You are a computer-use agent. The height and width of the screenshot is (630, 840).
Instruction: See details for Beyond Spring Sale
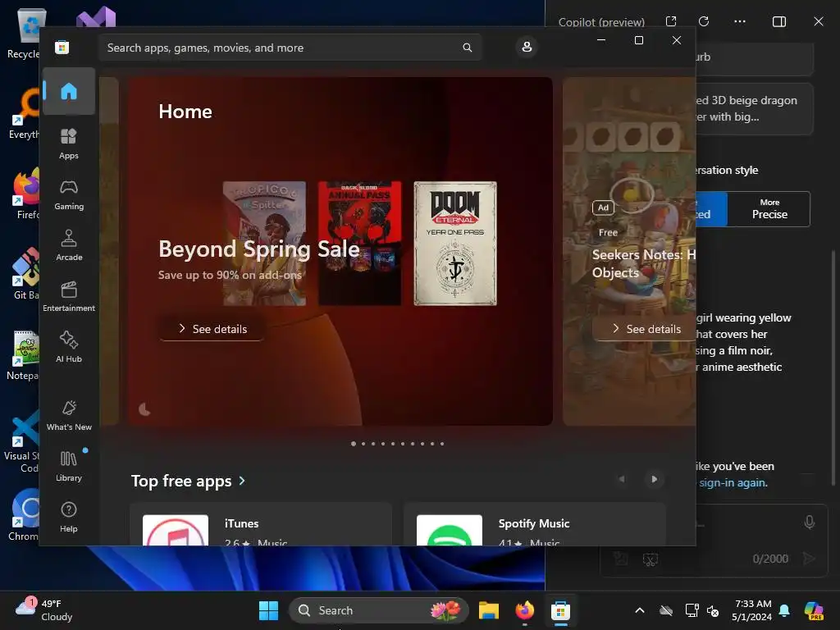(x=212, y=329)
